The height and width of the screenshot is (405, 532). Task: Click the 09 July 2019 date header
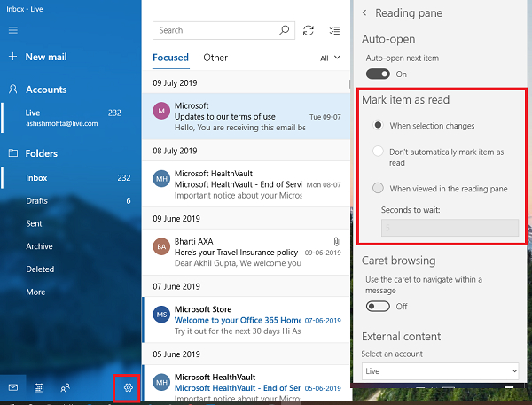coord(175,82)
